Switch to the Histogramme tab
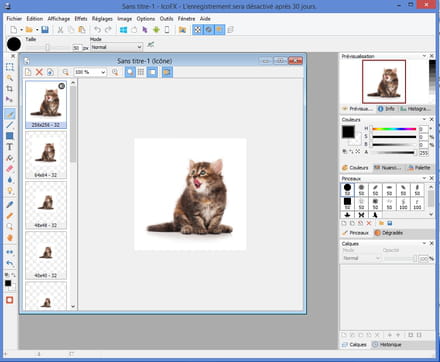 coord(415,109)
